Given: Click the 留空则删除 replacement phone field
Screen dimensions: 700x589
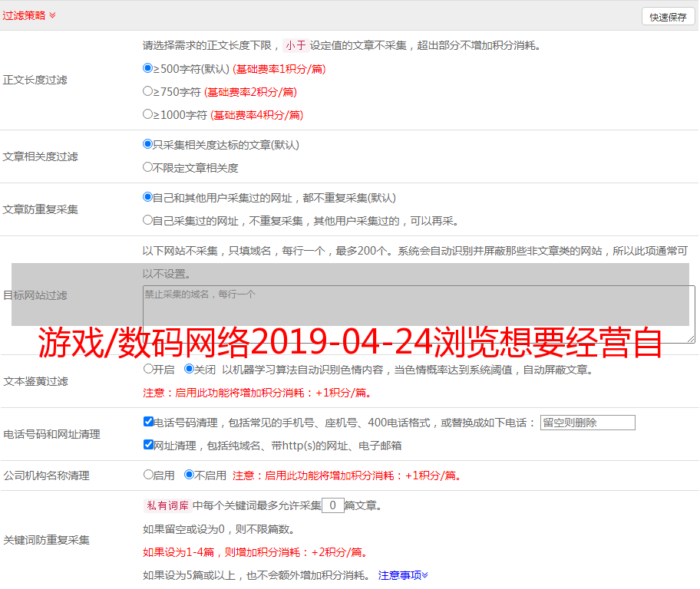Looking at the screenshot, I should click(587, 423).
